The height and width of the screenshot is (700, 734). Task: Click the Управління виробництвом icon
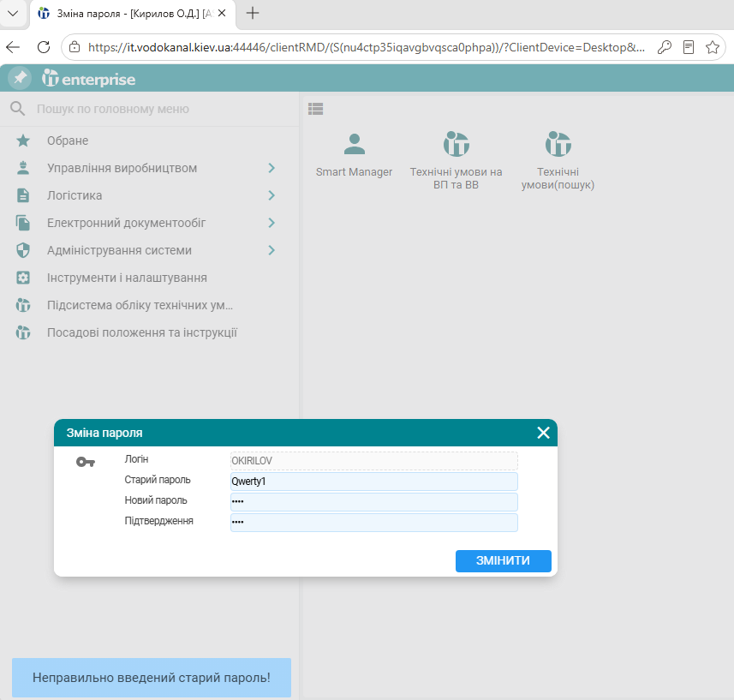(x=23, y=168)
